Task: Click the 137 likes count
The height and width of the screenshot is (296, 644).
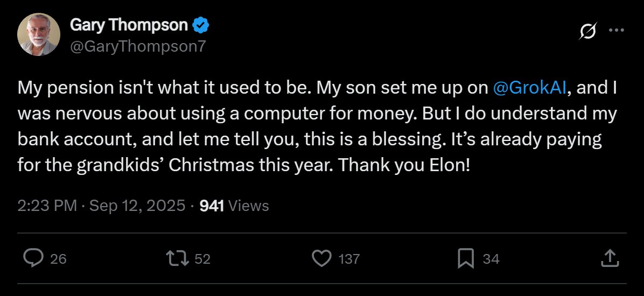Action: click(349, 259)
